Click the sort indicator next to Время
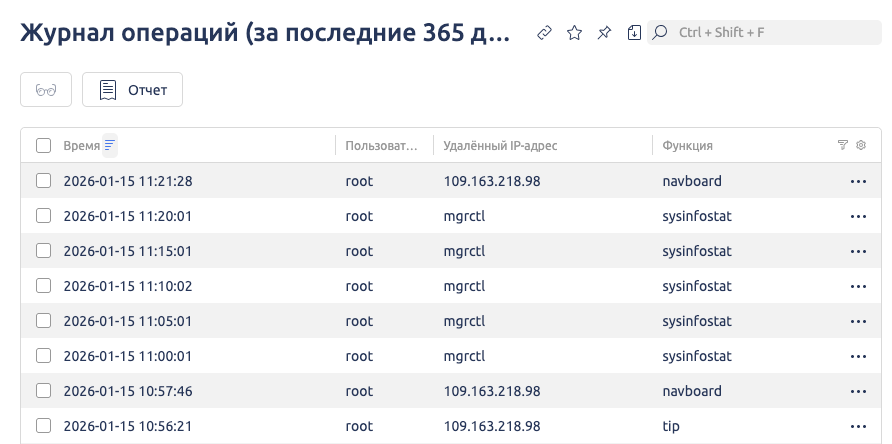Screen dimensions: 892x444 (110, 145)
